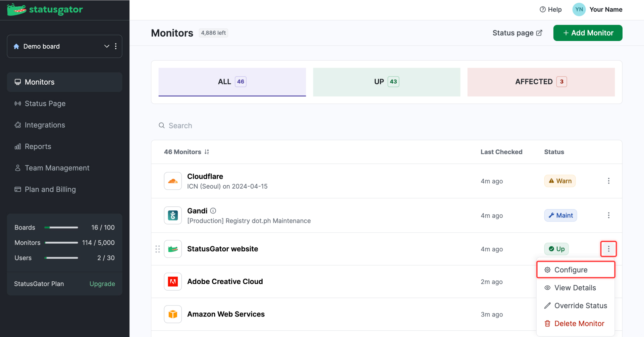This screenshot has height=337, width=644.
Task: Click the Amazon Web Services logo
Action: [x=173, y=314]
